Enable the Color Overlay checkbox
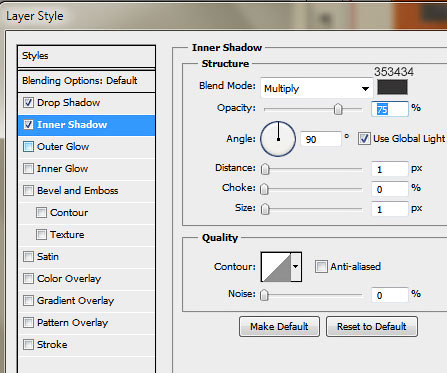447x373 pixels. tap(28, 278)
